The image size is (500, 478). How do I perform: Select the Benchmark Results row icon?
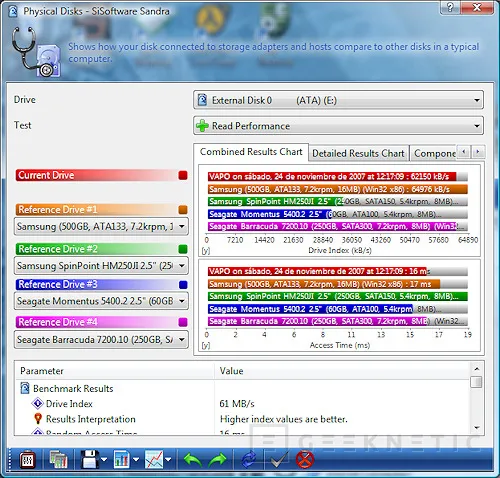coord(25,388)
